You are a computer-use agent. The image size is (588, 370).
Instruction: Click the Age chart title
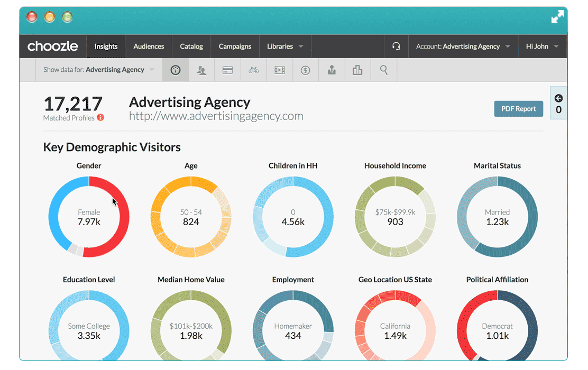coord(191,166)
